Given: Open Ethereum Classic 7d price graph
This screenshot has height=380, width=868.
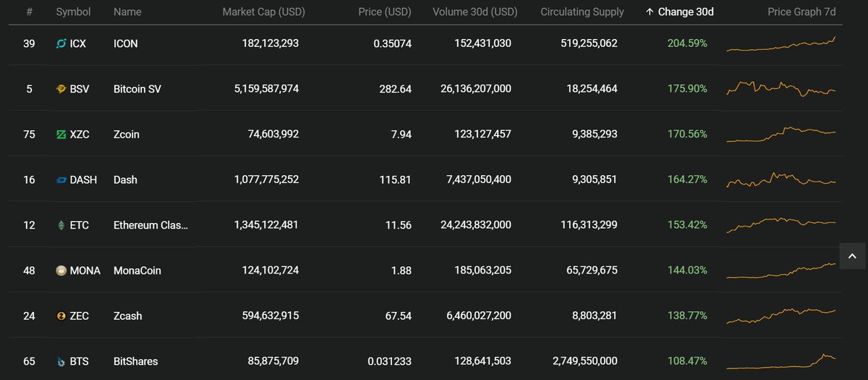Looking at the screenshot, I should [x=781, y=225].
